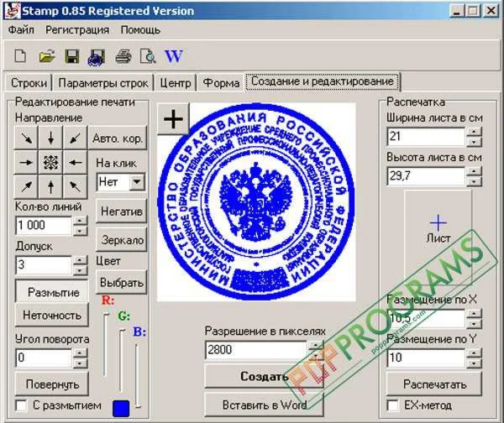This screenshot has height=423, width=504.
Task: Click the B blue channel slider
Action: click(138, 375)
